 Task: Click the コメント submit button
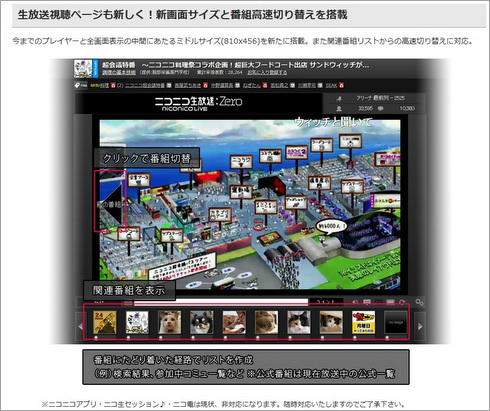coord(326,302)
